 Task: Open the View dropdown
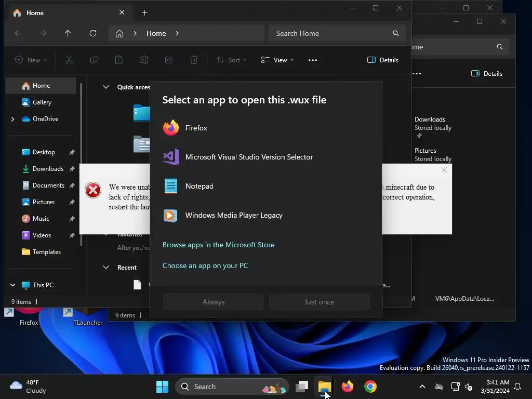coord(277,60)
